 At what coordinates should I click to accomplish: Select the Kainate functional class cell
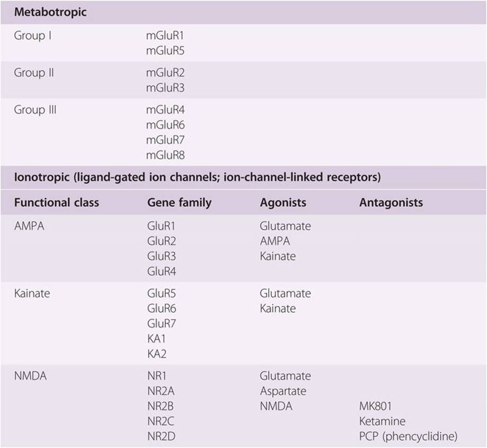pos(32,293)
